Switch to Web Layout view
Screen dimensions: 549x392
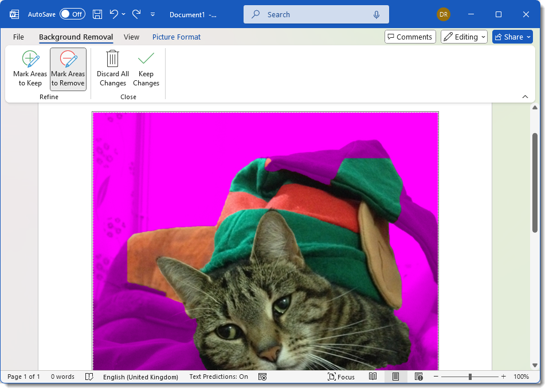(418, 377)
